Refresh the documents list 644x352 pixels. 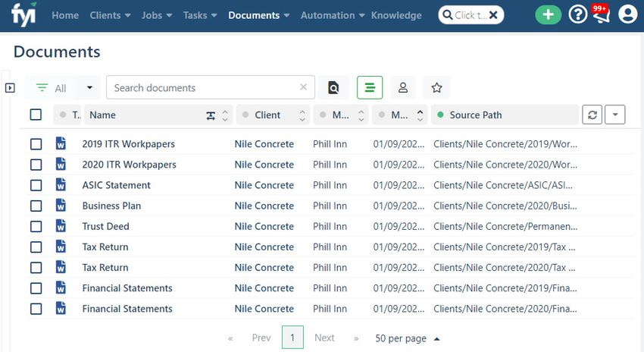click(592, 115)
